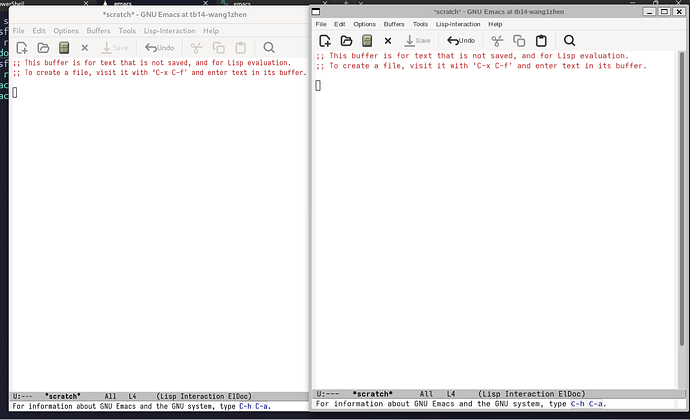Open Lisp-Interaction menu in left Emacs window

(x=169, y=31)
